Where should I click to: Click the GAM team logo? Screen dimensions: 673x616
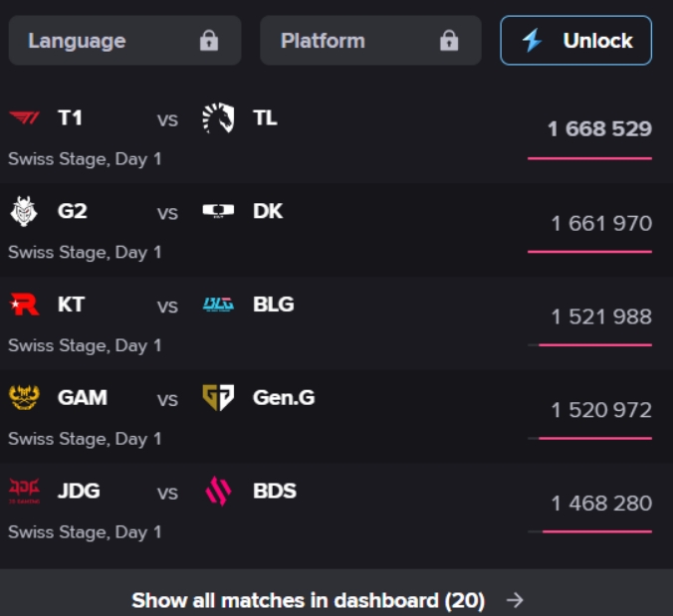23,398
